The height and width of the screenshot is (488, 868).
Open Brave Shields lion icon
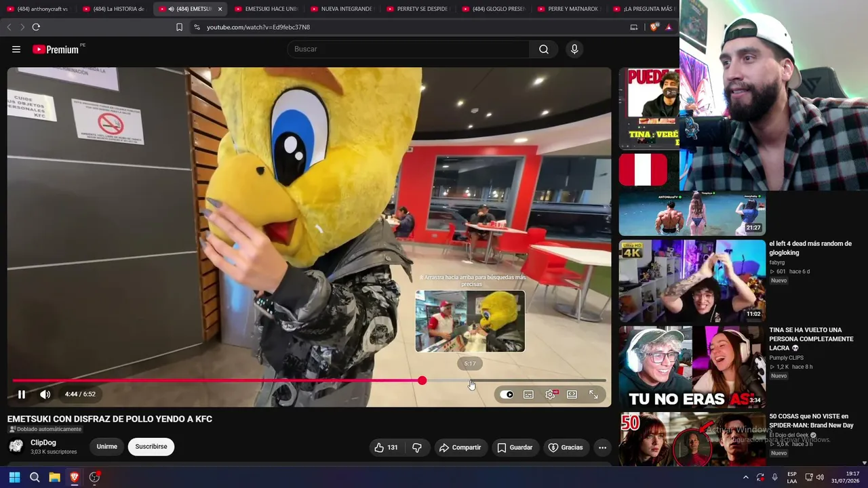(654, 27)
